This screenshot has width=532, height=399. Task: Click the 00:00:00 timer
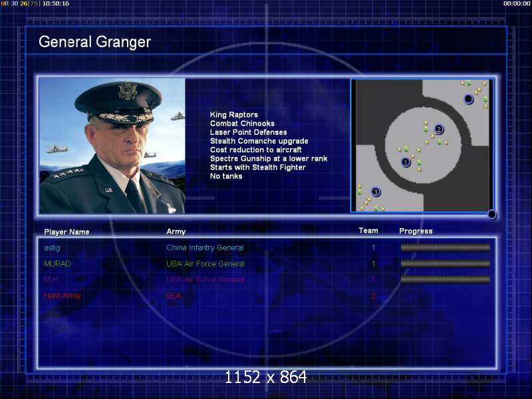pyautogui.click(x=517, y=3)
